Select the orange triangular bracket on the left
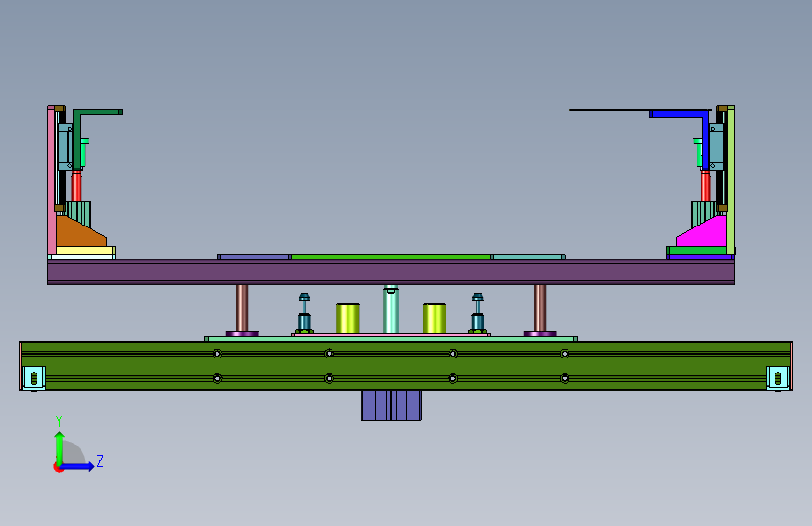Screen dimensions: 812x526 (x=80, y=232)
